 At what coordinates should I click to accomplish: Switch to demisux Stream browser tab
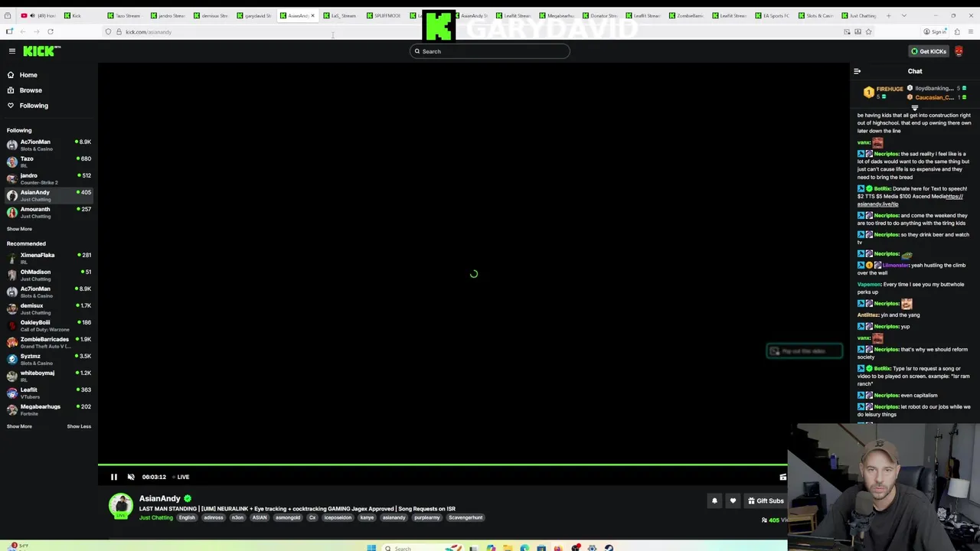pyautogui.click(x=211, y=15)
